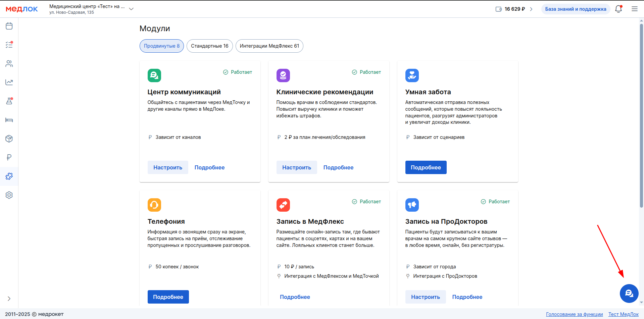
Task: Open the settings gear sidebar icon
Action: click(9, 195)
